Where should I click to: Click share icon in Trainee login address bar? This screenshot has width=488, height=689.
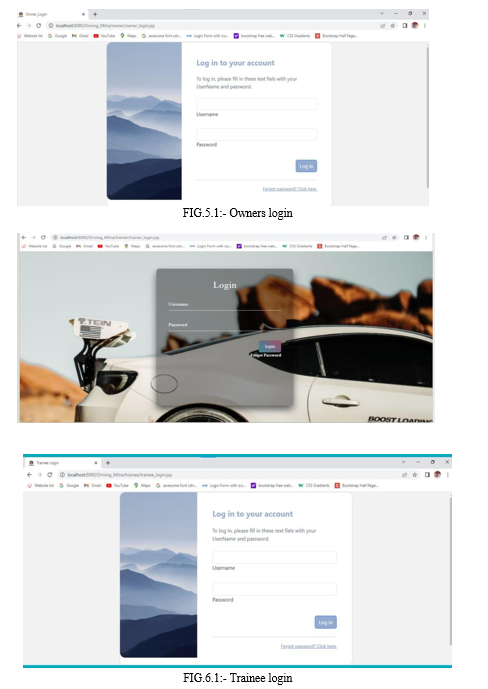tap(404, 475)
